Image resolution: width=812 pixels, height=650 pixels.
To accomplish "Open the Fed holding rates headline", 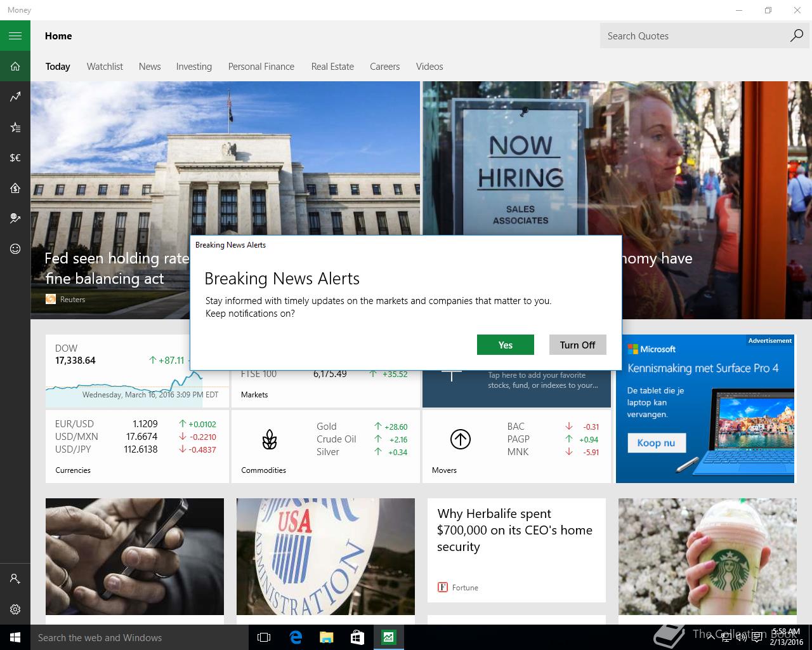I will pos(117,268).
